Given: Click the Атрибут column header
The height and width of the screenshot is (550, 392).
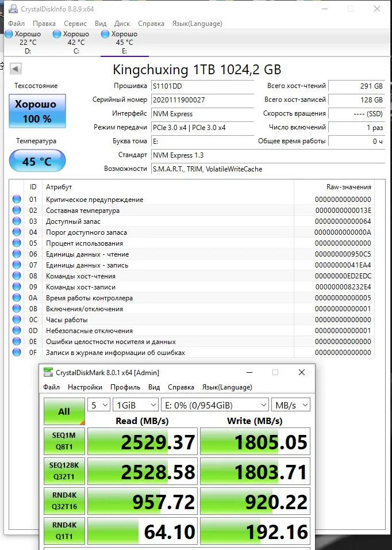Looking at the screenshot, I should pos(168,187).
